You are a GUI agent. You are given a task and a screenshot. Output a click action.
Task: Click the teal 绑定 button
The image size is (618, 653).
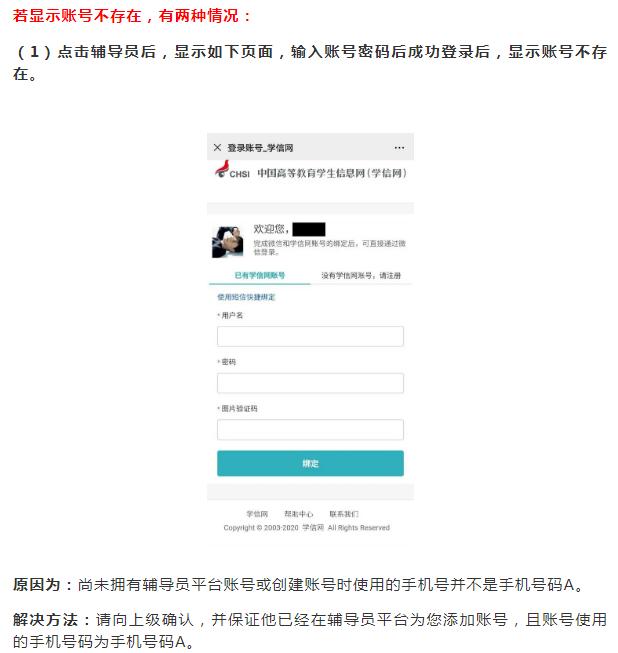tap(310, 463)
